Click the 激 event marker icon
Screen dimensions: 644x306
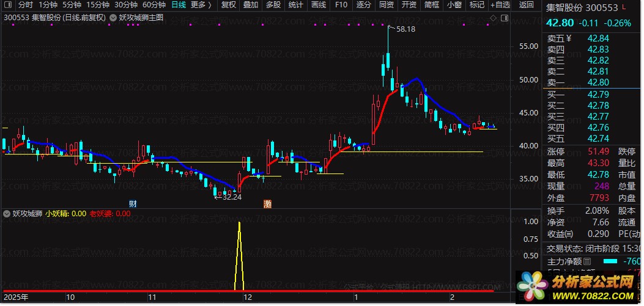coord(267,203)
